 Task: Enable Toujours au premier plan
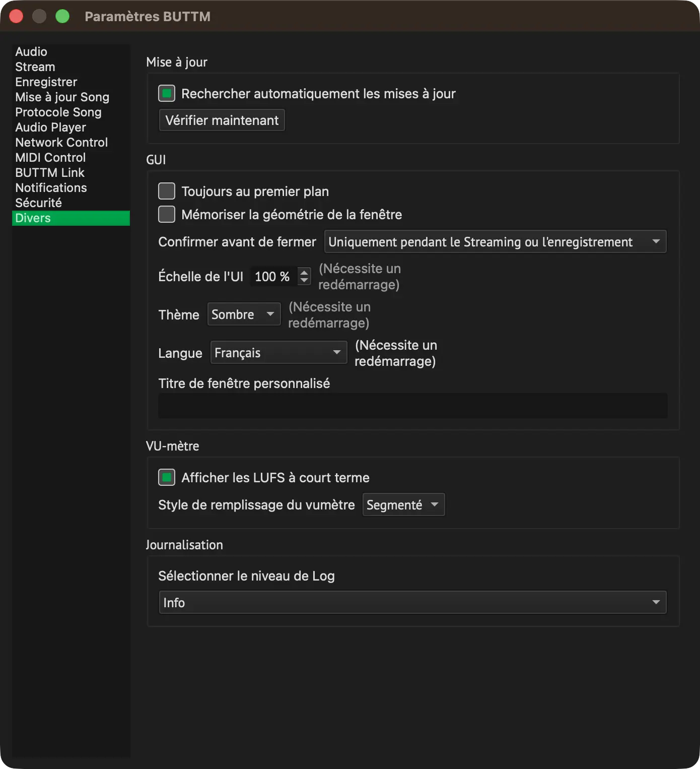[x=167, y=191]
